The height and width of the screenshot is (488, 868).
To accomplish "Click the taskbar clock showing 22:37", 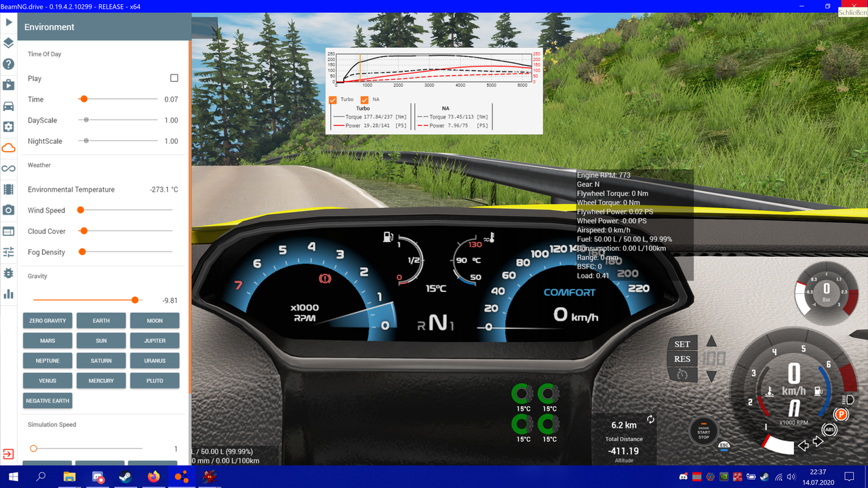I will pyautogui.click(x=818, y=476).
